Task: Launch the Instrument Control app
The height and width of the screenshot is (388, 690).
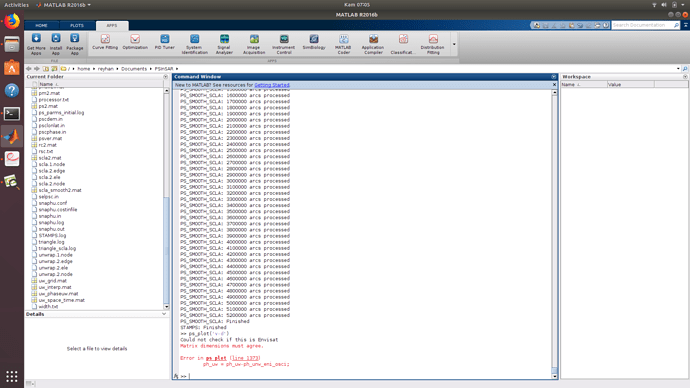Action: [x=284, y=44]
